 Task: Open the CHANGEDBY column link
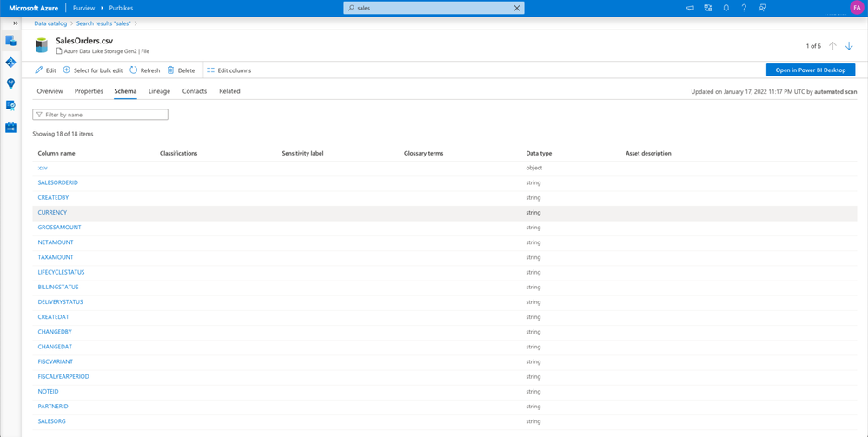tap(55, 332)
